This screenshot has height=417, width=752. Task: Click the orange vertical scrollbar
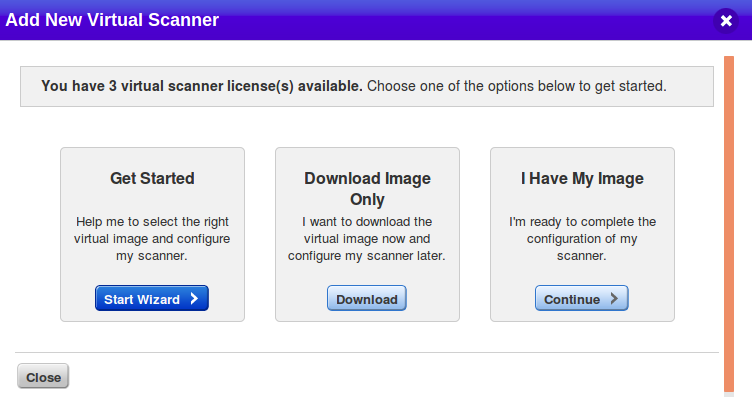(729, 224)
